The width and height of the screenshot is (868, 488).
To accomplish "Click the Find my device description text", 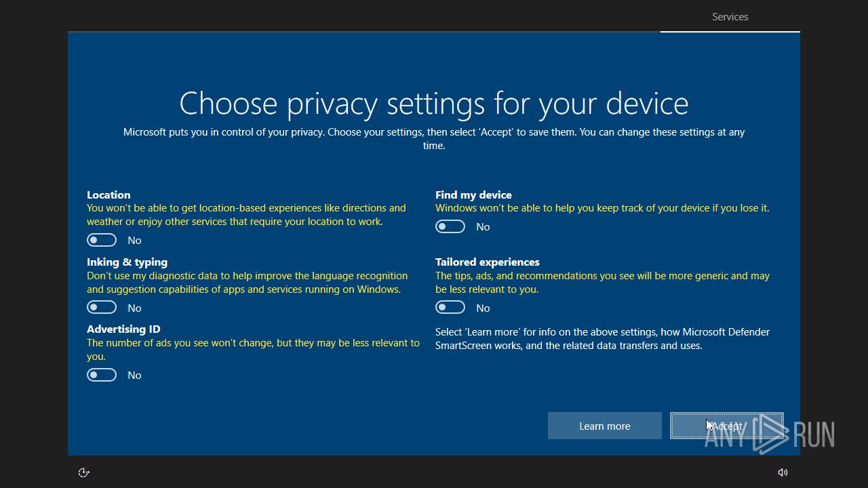I will click(x=602, y=208).
